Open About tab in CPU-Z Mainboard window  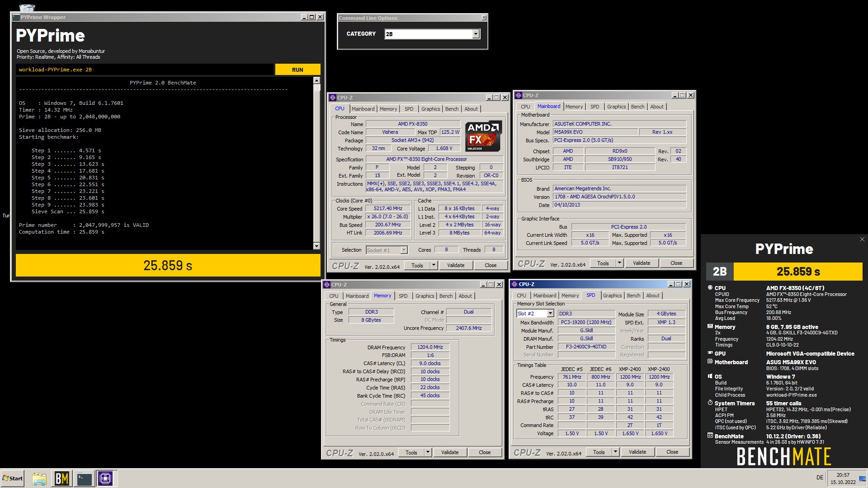657,107
